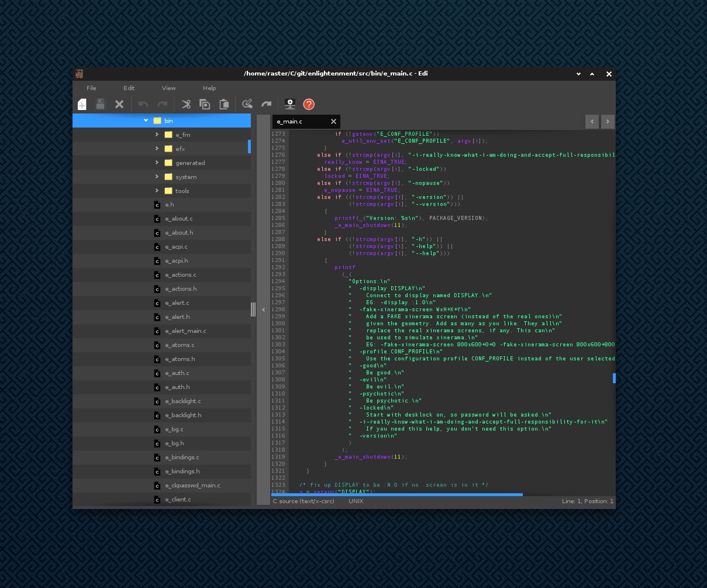Click the panel divider grip handle
707x588 pixels.
coord(253,310)
